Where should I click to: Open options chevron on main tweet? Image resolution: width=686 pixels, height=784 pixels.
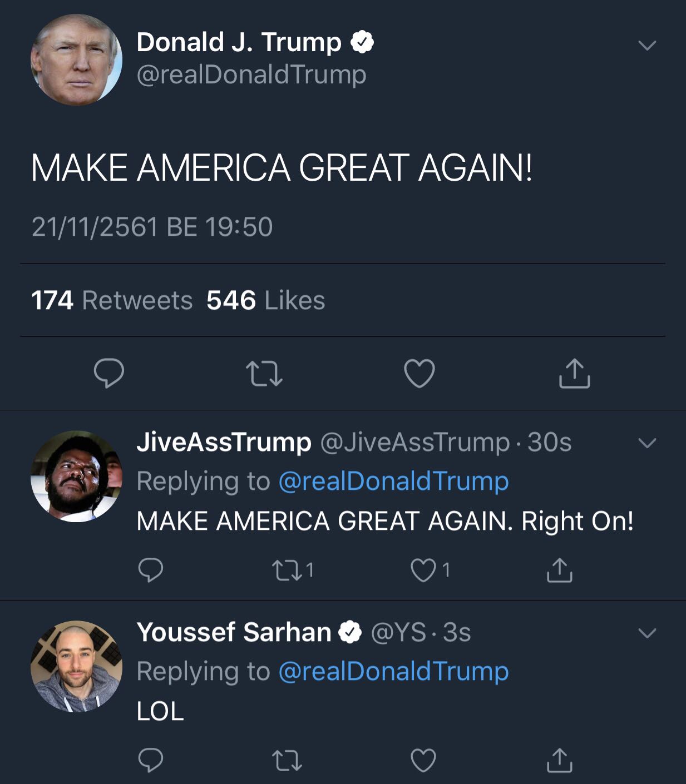647,45
